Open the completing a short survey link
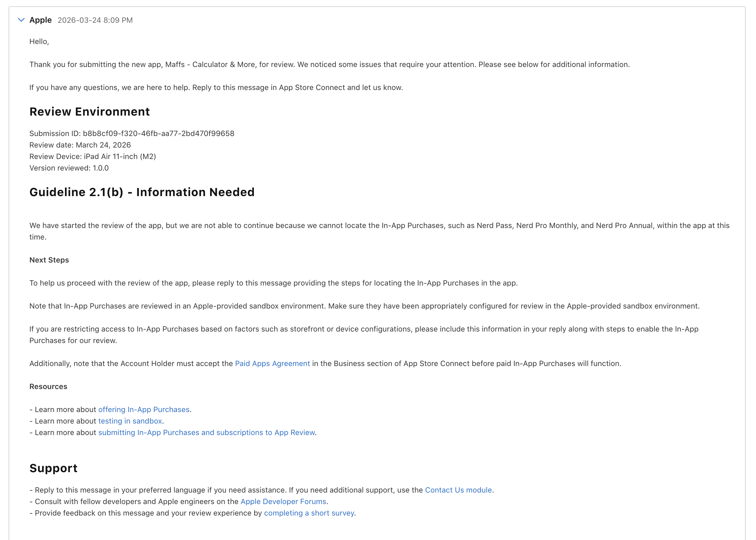The width and height of the screenshot is (756, 540). [309, 513]
